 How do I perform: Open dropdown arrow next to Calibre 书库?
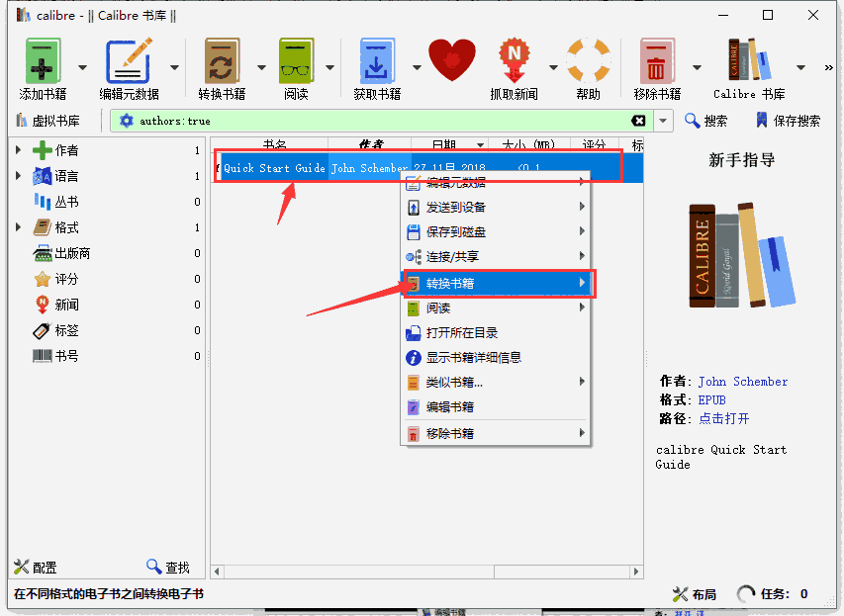tap(800, 67)
